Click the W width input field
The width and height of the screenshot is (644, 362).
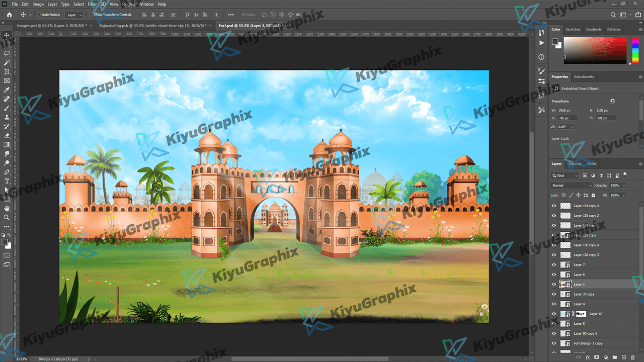click(567, 110)
